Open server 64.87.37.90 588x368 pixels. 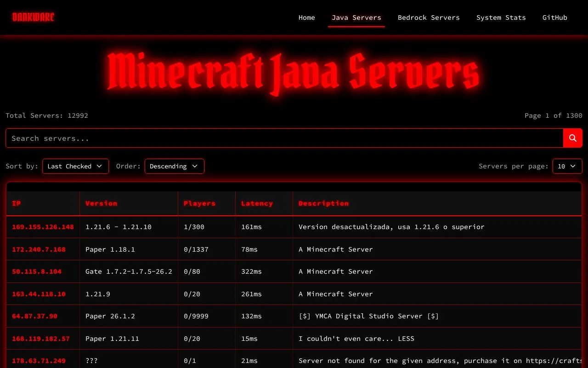tap(34, 316)
